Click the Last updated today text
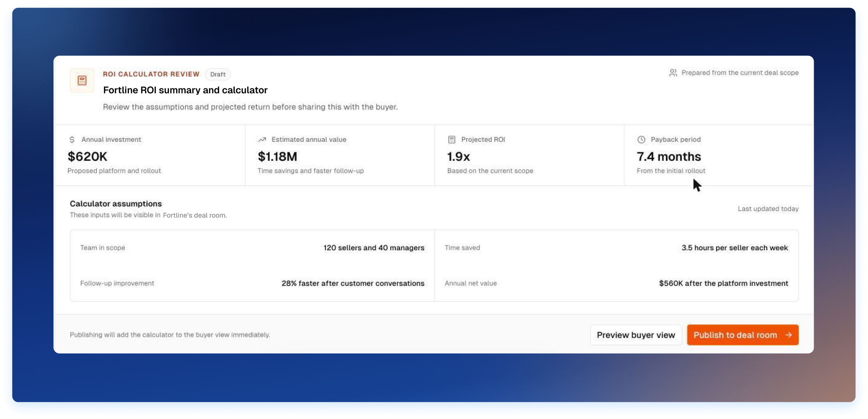This screenshot has height=419, width=868. point(768,209)
